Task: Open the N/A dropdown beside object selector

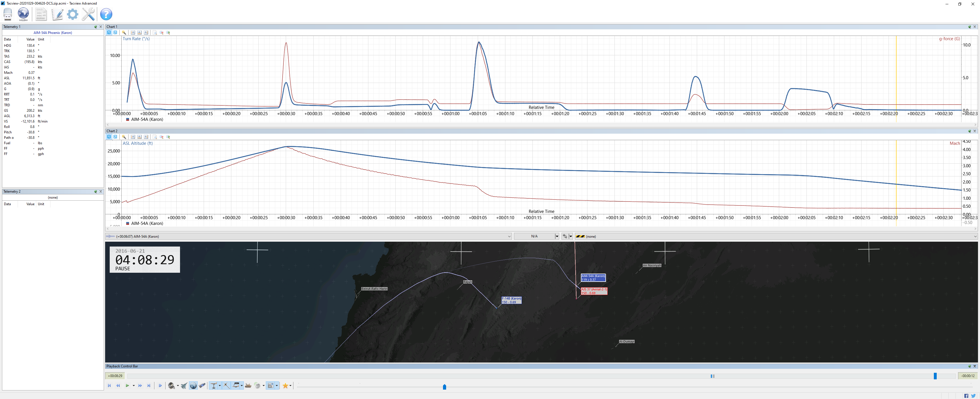Action: tap(557, 237)
